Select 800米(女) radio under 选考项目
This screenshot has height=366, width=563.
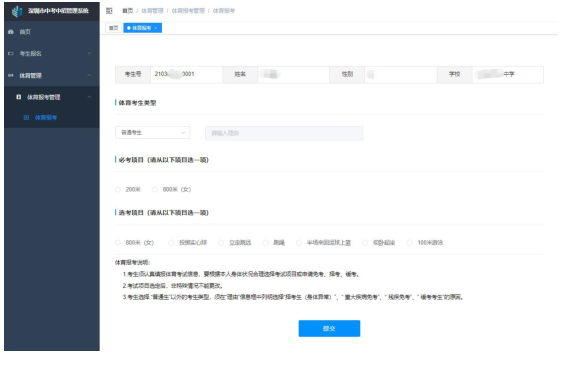tap(118, 243)
